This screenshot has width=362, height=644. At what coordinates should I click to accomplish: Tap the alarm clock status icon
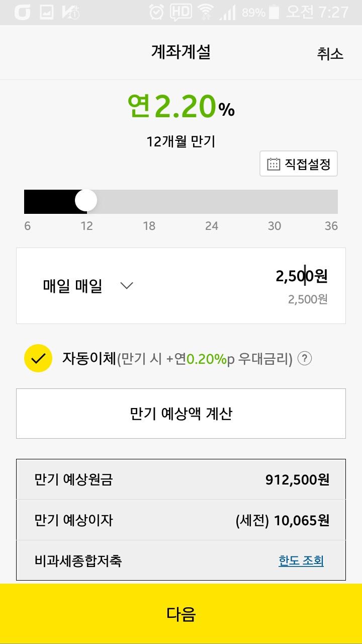click(x=157, y=12)
